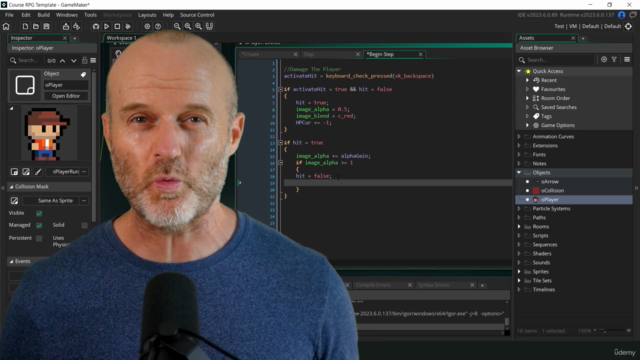
Task: Run the game with play icon
Action: pos(107,26)
